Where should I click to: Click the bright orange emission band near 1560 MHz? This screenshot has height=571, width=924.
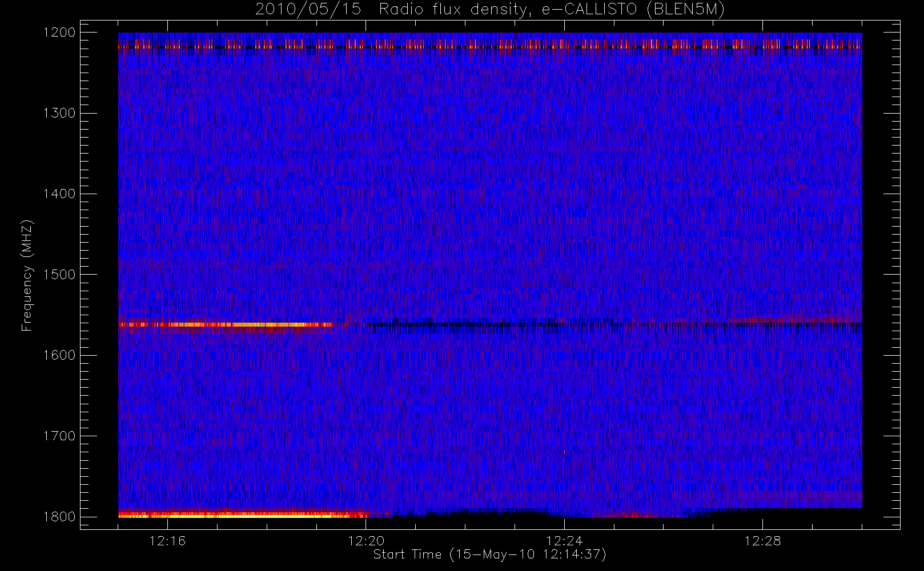226,325
